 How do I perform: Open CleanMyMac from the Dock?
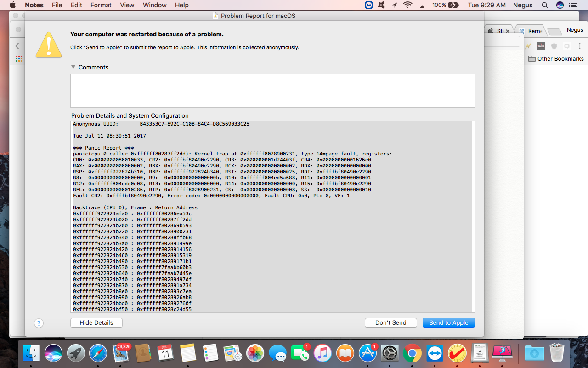click(502, 353)
